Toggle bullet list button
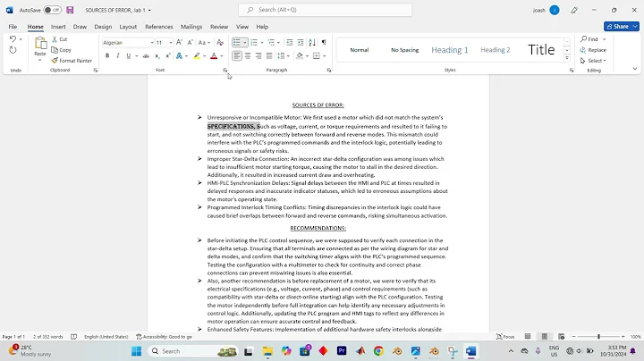The height and width of the screenshot is (361, 644). [x=237, y=42]
